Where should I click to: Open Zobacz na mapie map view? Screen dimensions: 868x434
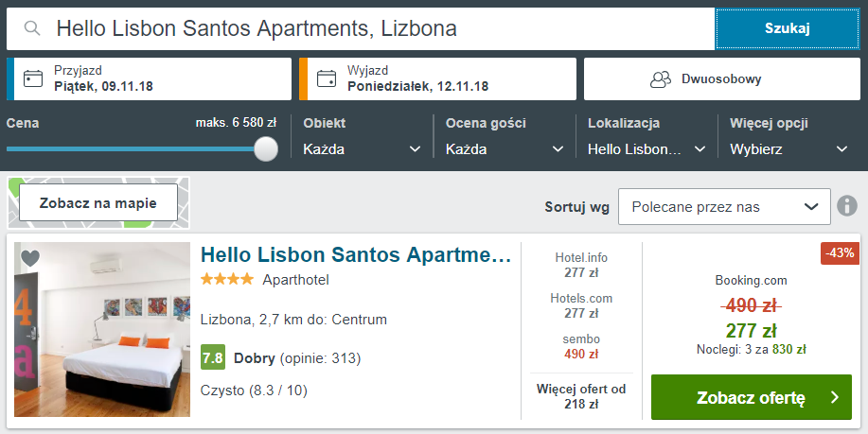98,203
